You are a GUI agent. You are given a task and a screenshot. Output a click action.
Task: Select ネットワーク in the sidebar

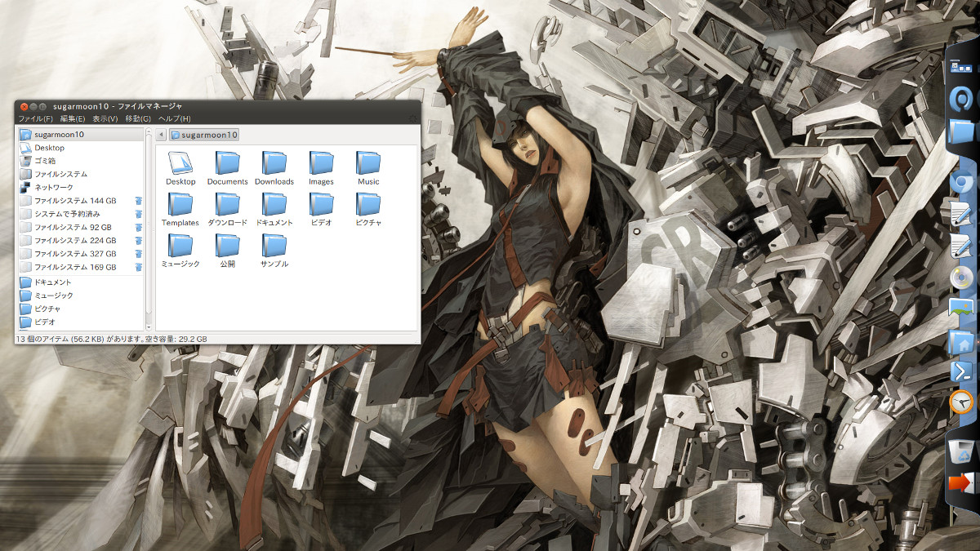point(80,188)
